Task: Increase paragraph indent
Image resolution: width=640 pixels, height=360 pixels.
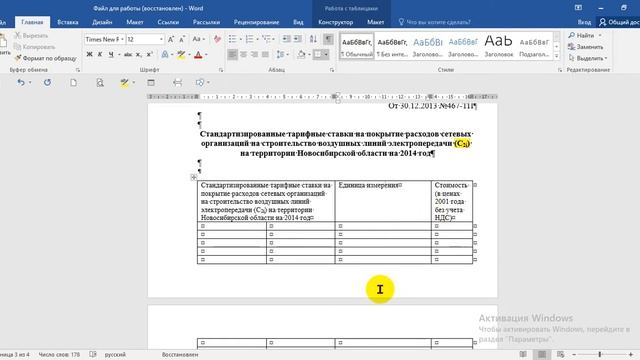Action: (298, 39)
